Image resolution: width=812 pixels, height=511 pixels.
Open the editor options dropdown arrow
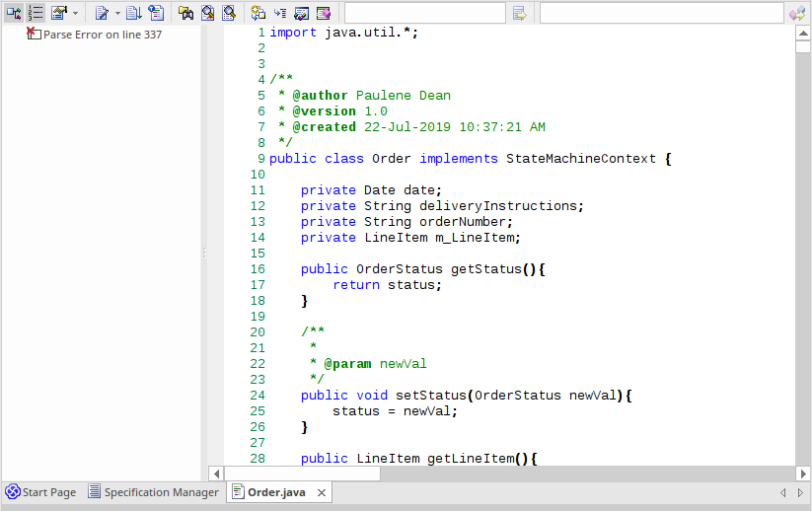pos(76,14)
